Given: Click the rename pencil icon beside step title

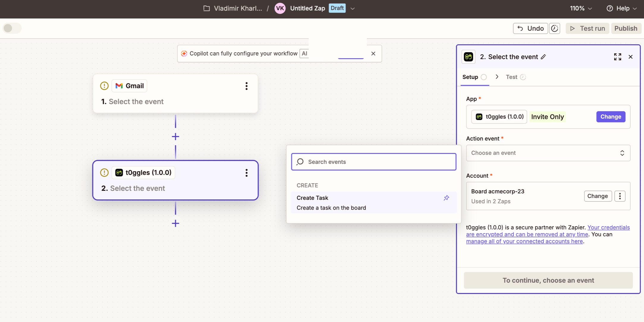Looking at the screenshot, I should 543,57.
